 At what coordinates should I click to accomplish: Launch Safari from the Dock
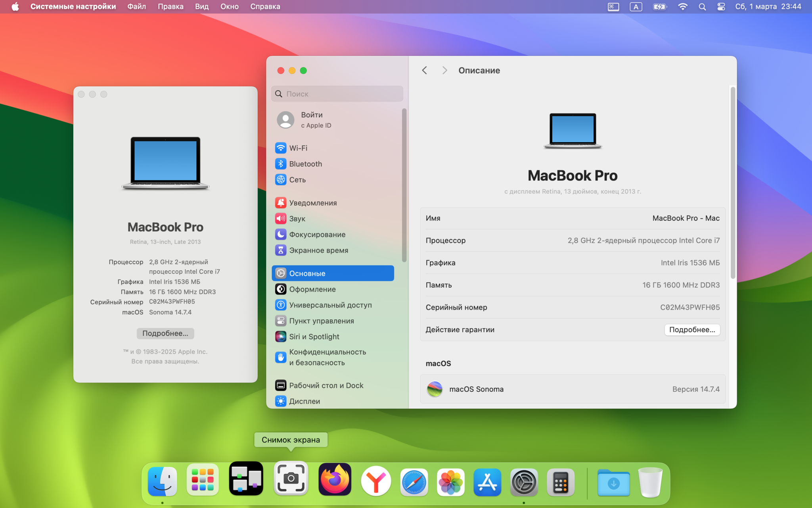pos(414,482)
